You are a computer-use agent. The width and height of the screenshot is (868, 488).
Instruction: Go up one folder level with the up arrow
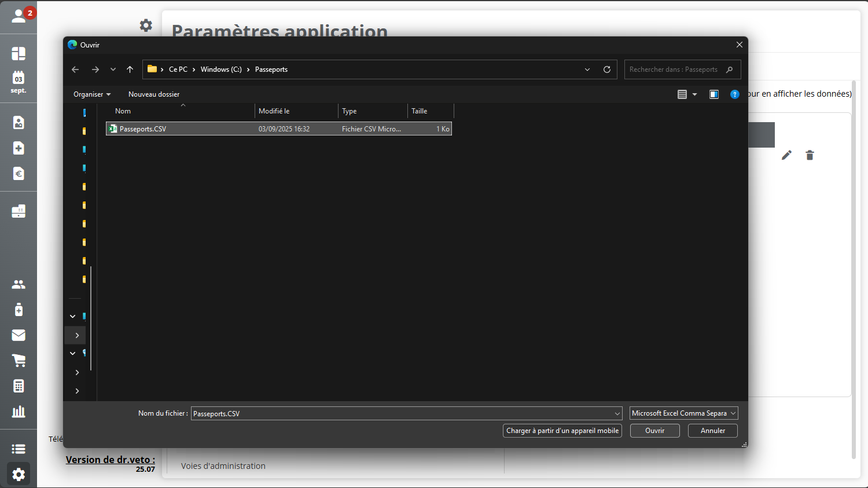[130, 69]
